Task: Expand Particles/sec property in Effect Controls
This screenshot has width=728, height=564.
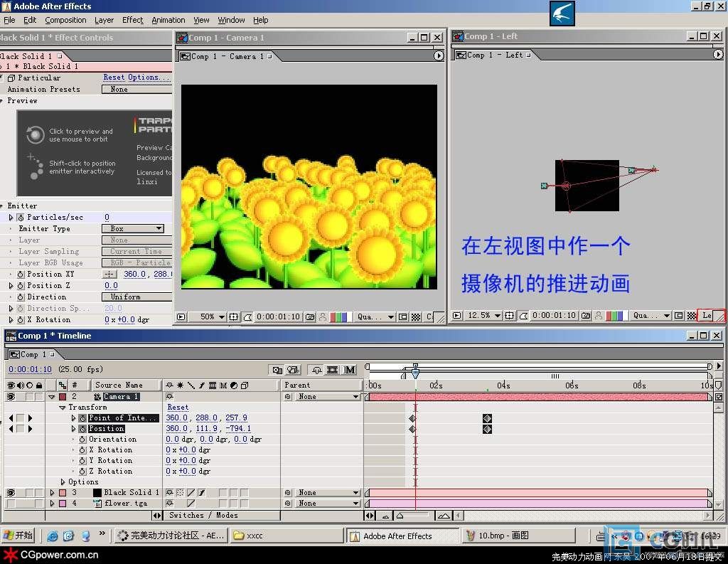Action: click(11, 218)
